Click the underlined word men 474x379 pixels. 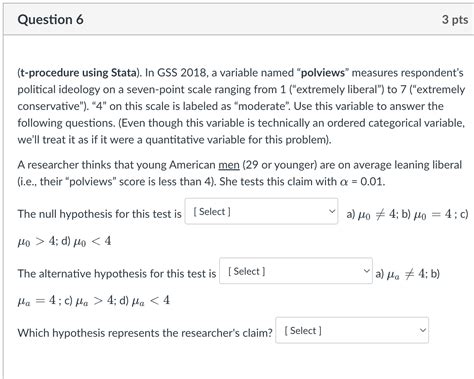[229, 165]
